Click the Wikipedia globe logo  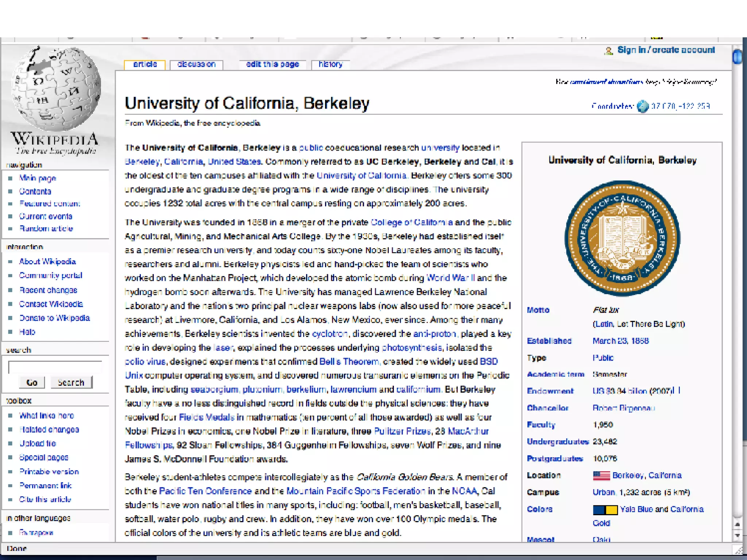point(55,89)
